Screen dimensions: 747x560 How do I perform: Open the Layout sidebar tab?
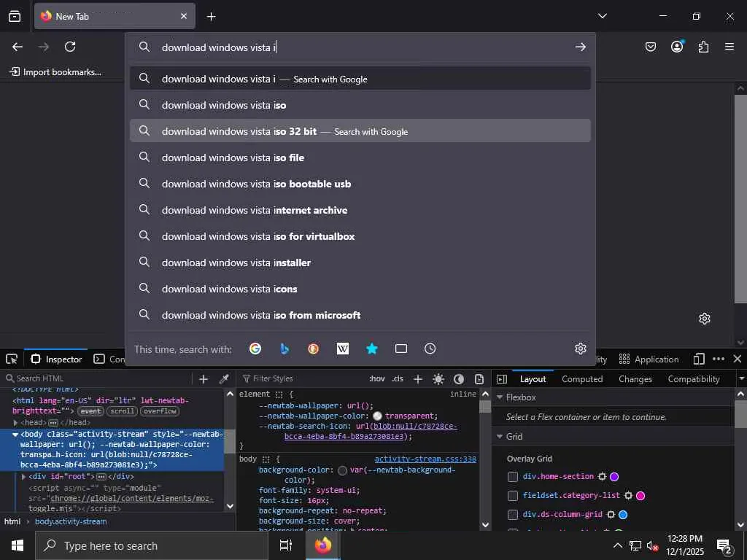point(533,379)
